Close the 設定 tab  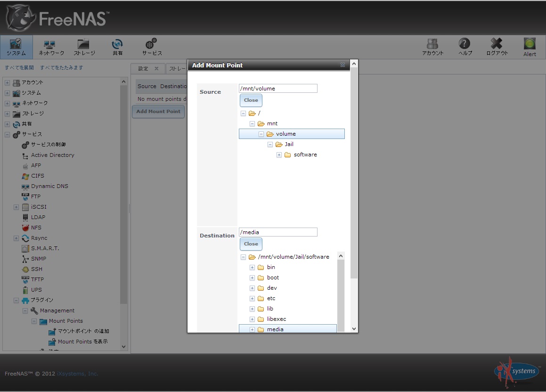pyautogui.click(x=156, y=69)
